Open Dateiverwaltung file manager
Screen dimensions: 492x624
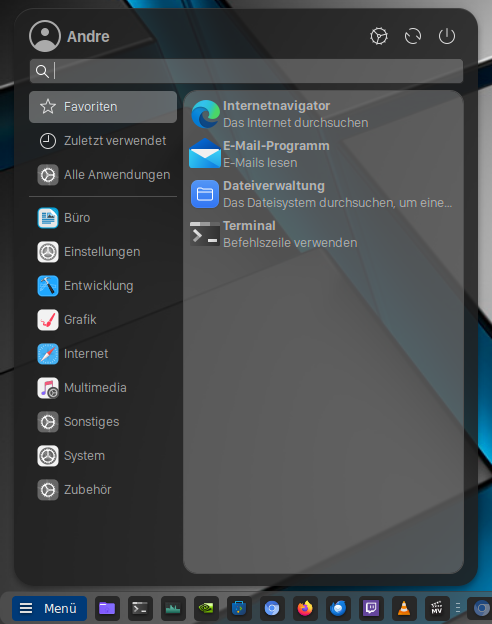[x=323, y=194]
